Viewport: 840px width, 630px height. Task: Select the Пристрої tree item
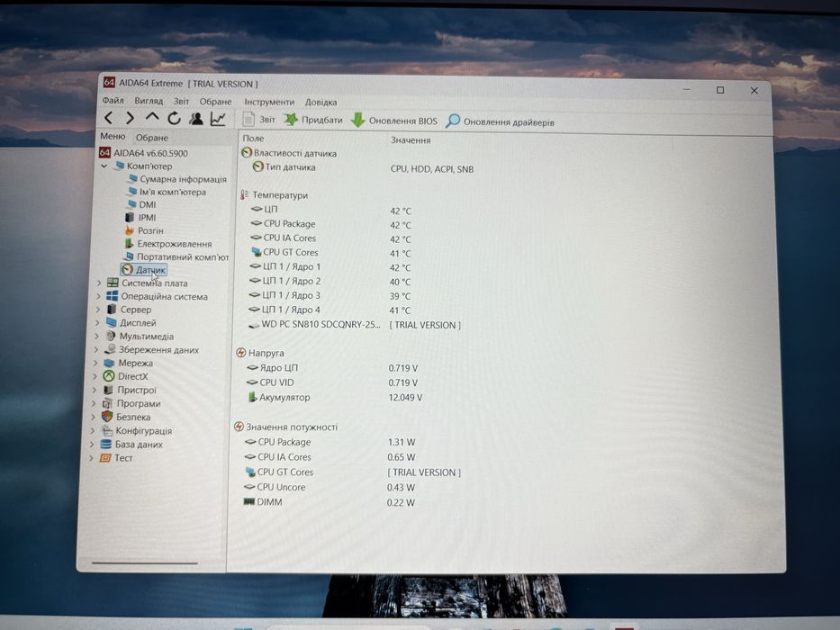point(130,390)
